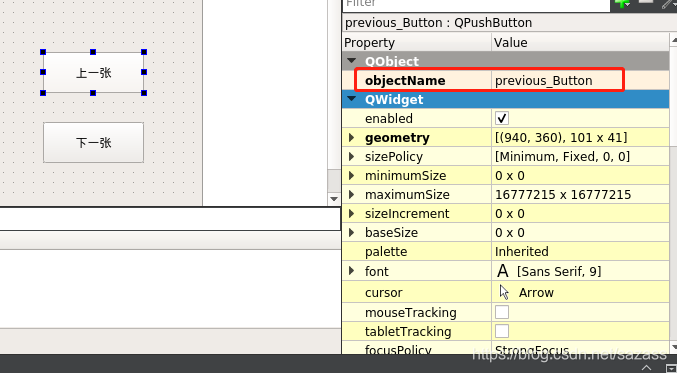Select the enabled property name

(x=389, y=118)
